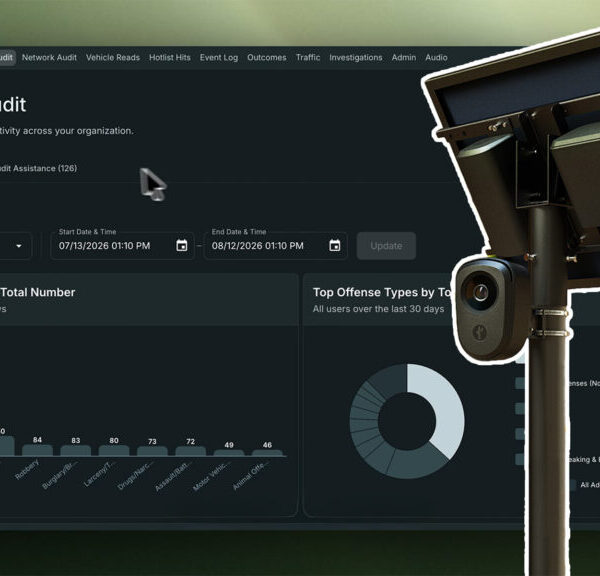The image size is (600, 576).
Task: Select the Audit Assistance (126) tab
Action: (38, 168)
